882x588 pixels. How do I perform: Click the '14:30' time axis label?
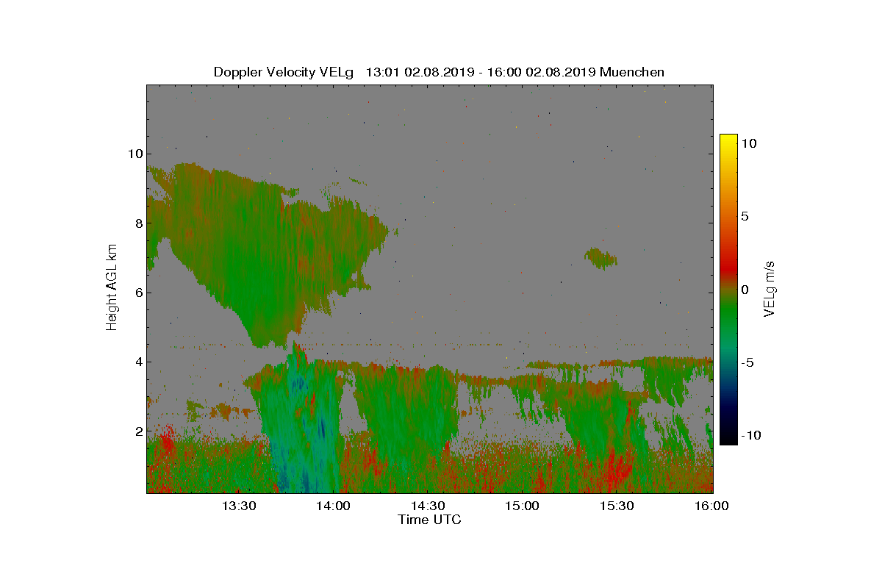428,506
